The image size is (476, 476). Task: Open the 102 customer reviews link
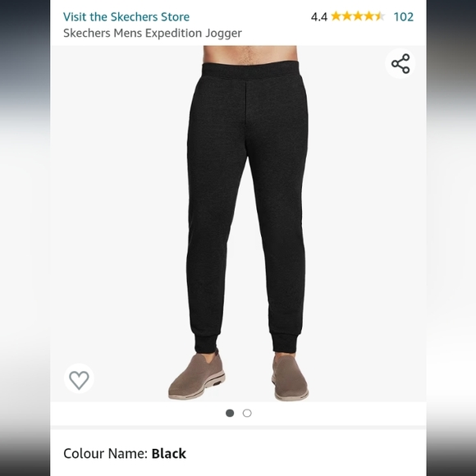(x=404, y=16)
